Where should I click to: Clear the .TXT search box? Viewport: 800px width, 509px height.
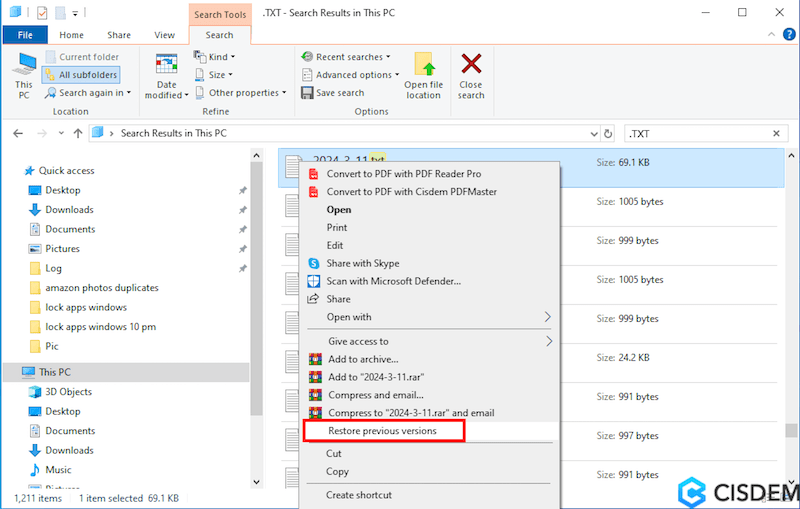(777, 133)
